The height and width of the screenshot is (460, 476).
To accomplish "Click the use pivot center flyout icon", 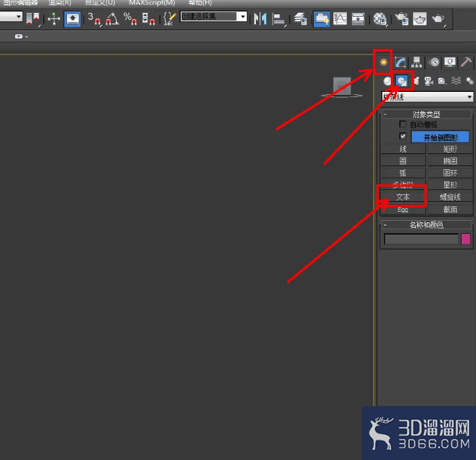I will (x=33, y=19).
